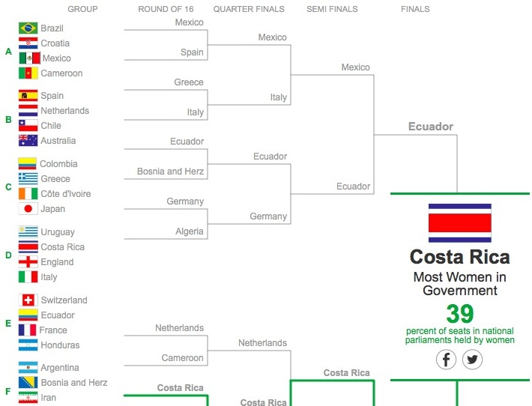Viewport: 532px width, 406px height.
Task: Click the Twitter share icon
Action: coord(472,360)
